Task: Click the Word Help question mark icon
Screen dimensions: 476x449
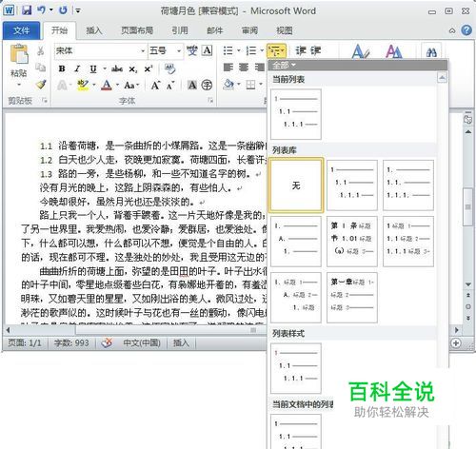Action: [x=466, y=30]
